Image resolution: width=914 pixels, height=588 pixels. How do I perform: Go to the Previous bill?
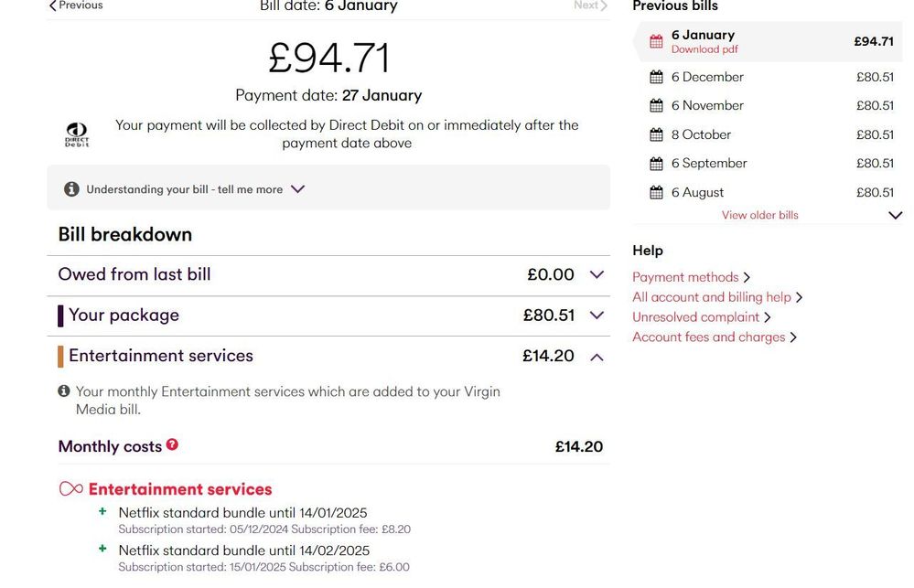(x=76, y=5)
